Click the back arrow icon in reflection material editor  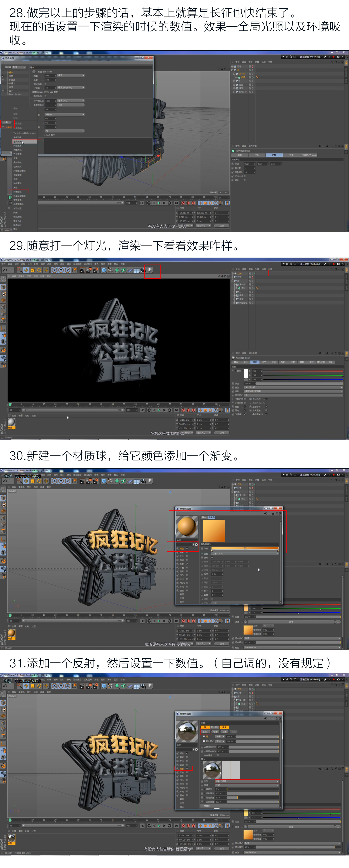click(265, 718)
